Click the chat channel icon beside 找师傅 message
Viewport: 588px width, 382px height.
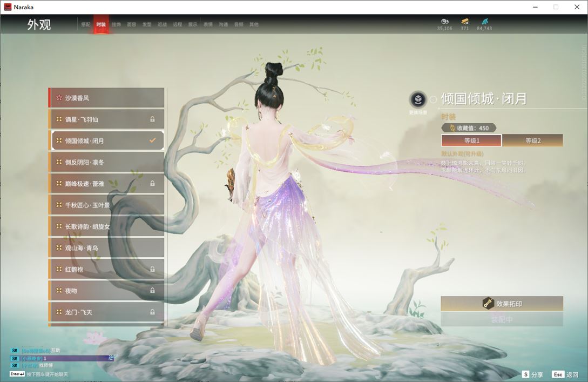(x=15, y=365)
